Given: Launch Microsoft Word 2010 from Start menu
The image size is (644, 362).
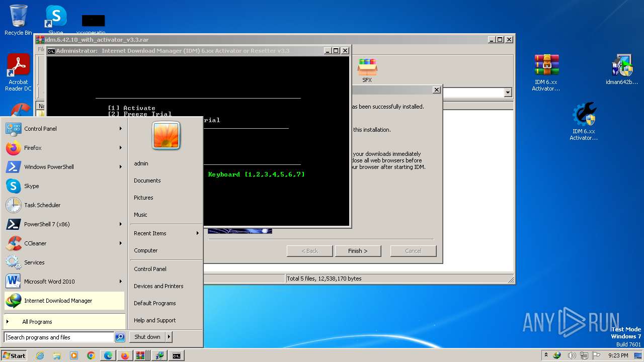Looking at the screenshot, I should point(64,282).
